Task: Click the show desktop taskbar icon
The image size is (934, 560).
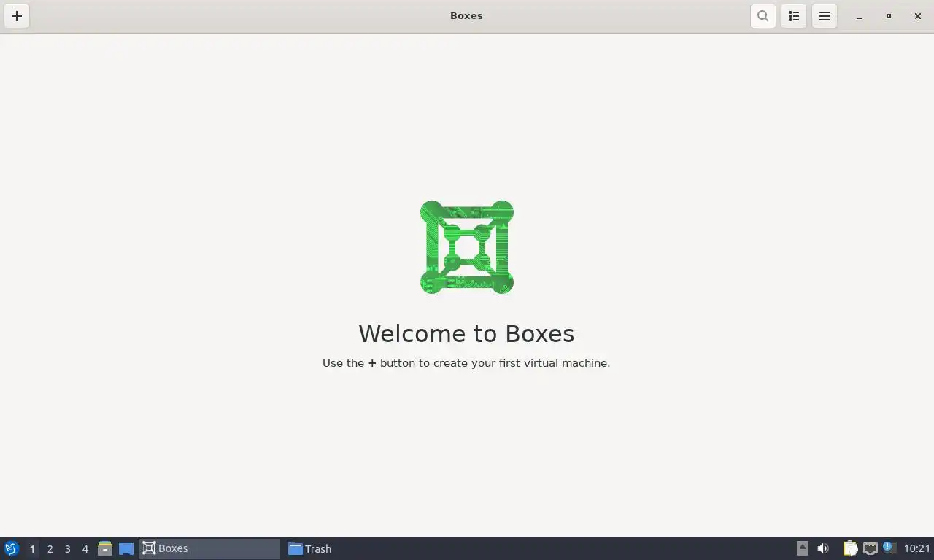Action: 126,548
